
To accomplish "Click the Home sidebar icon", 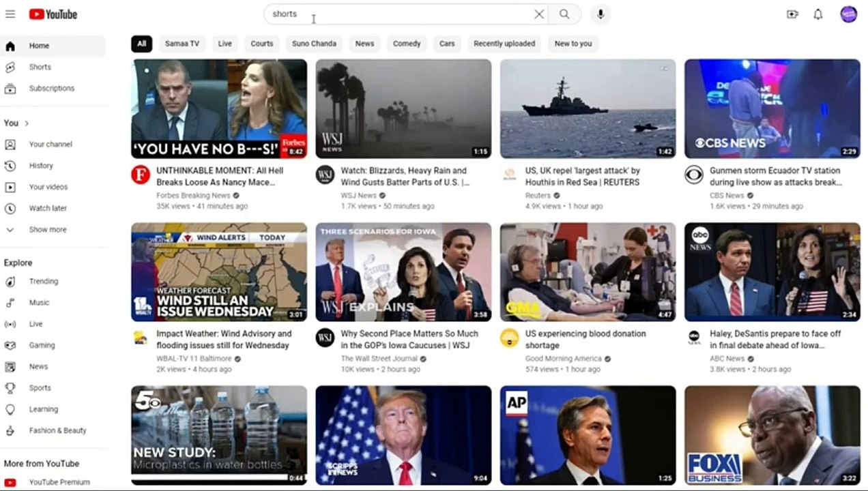I will (10, 46).
